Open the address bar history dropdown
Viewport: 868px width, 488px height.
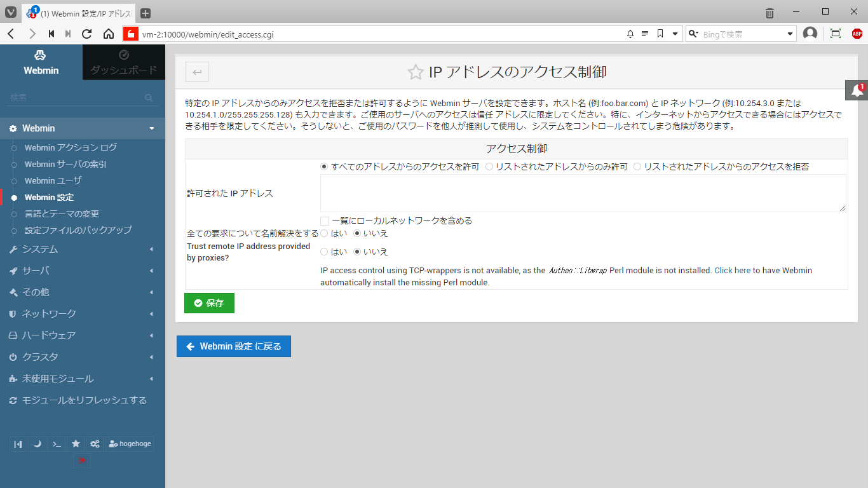point(675,34)
